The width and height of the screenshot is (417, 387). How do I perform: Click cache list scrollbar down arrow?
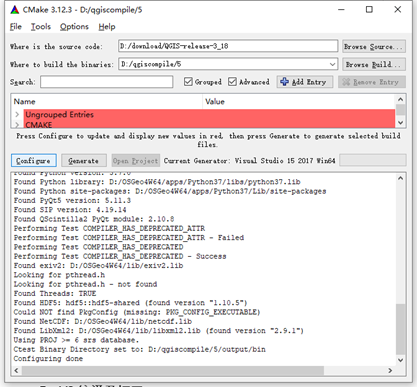click(x=401, y=123)
